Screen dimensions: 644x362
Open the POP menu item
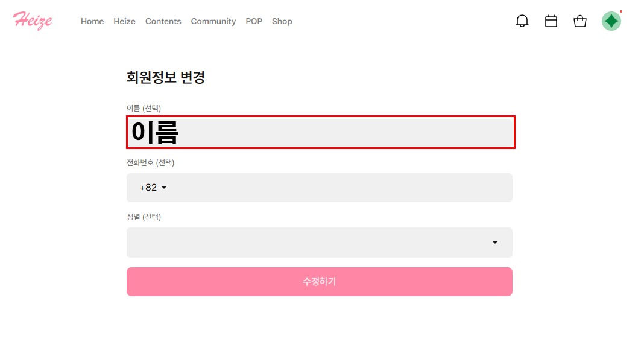click(x=254, y=21)
